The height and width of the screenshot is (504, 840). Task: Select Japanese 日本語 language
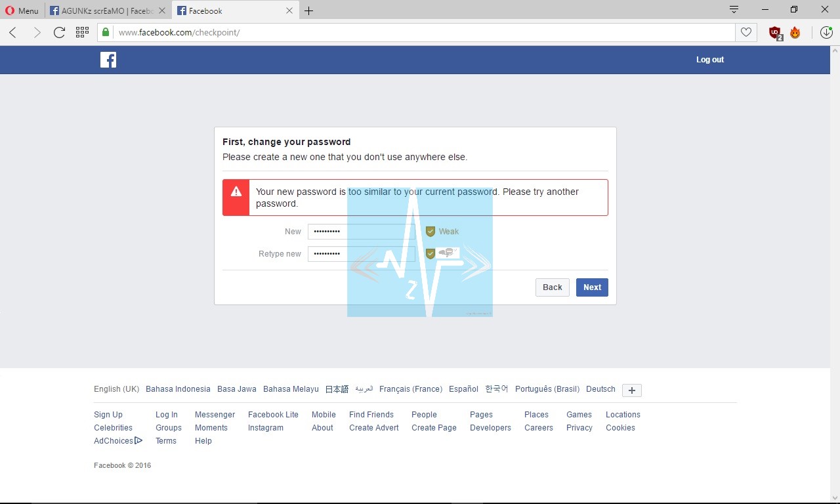(x=337, y=389)
